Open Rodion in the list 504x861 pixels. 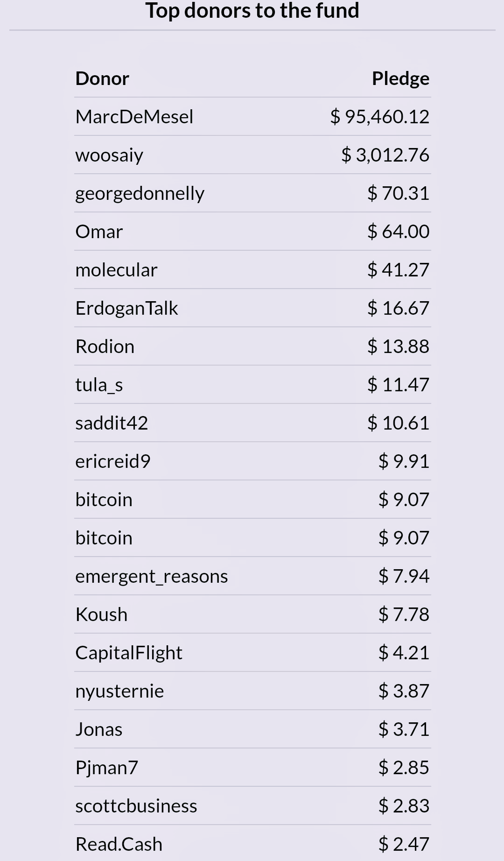[105, 346]
